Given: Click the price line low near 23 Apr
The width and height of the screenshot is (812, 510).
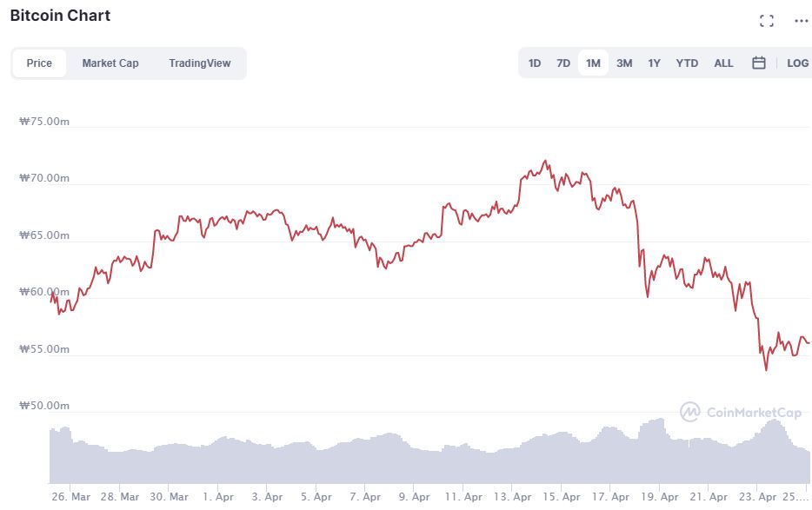Looking at the screenshot, I should pos(766,369).
